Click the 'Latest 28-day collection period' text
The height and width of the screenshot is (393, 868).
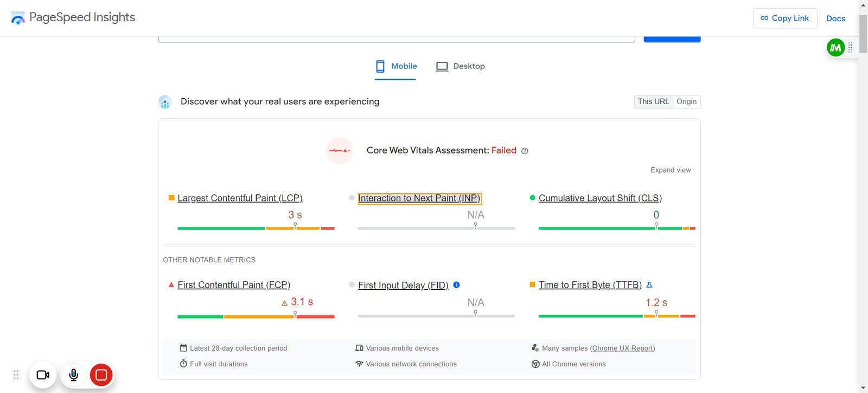click(x=239, y=348)
